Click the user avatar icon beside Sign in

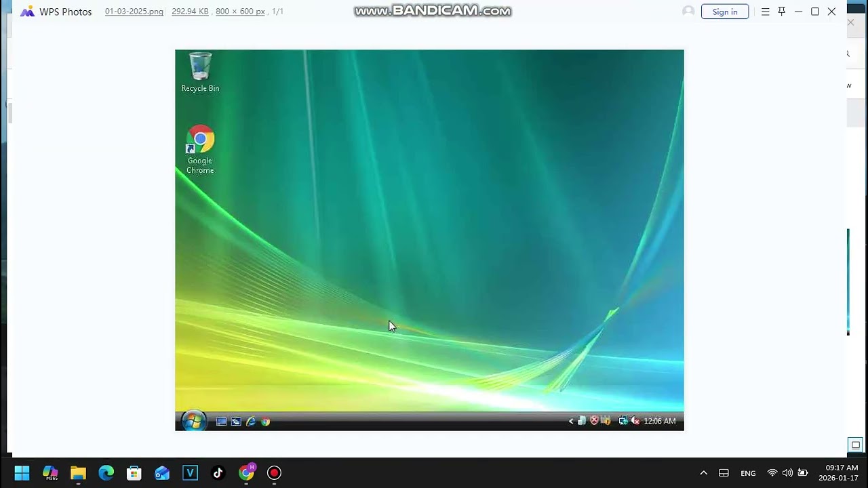click(688, 12)
